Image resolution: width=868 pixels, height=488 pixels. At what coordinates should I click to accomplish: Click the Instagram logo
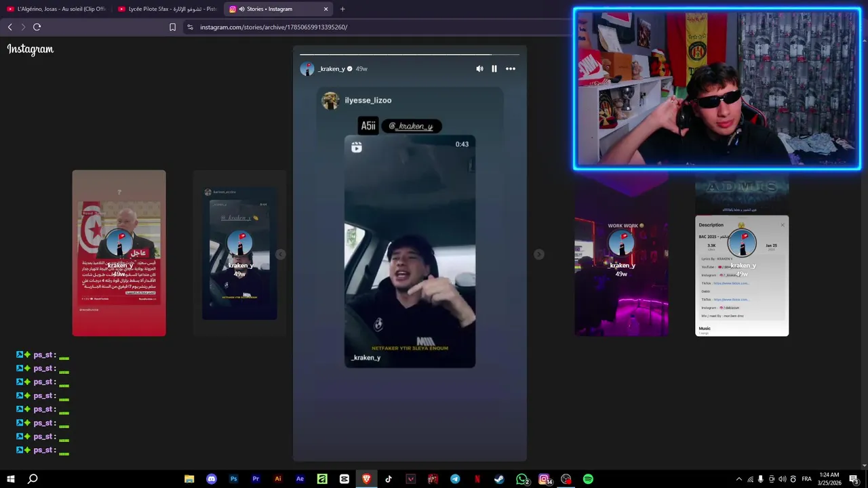31,49
